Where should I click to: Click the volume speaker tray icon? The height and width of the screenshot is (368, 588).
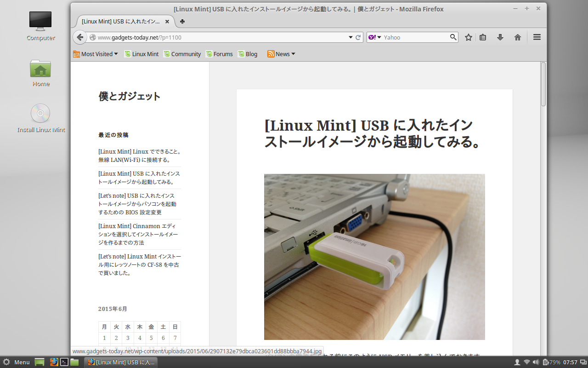point(536,362)
